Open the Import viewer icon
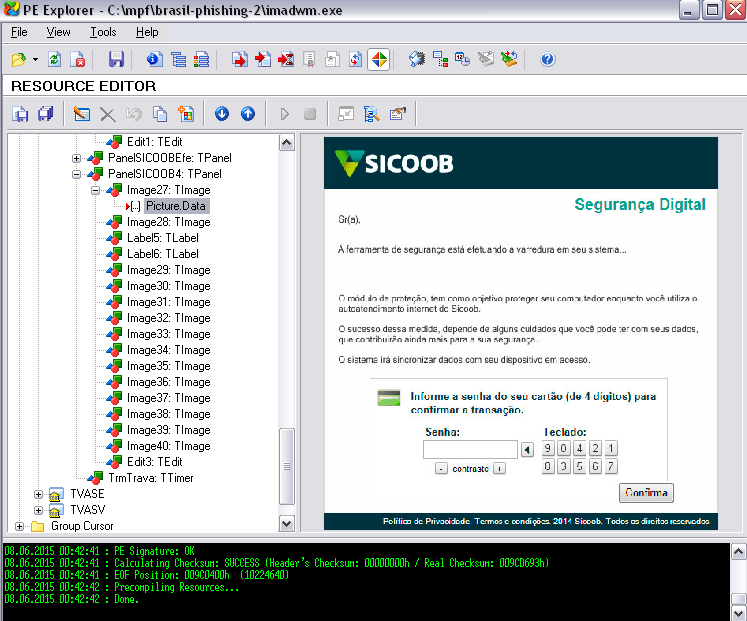 click(x=262, y=60)
